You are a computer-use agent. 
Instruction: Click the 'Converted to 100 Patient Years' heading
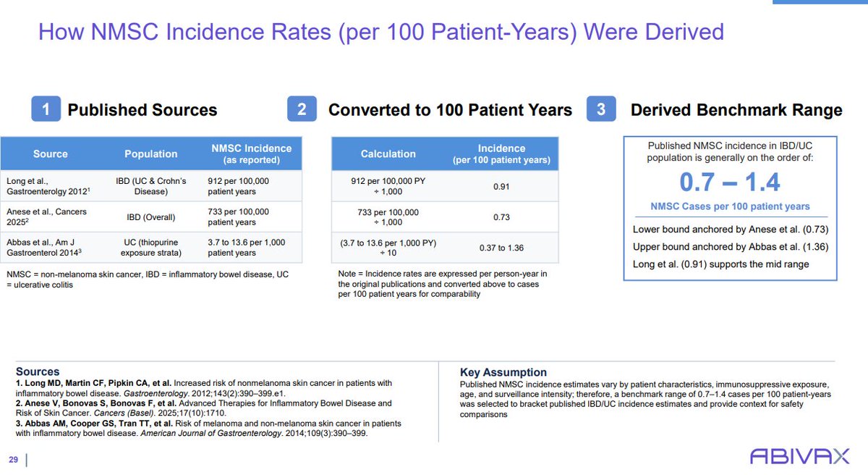point(450,110)
